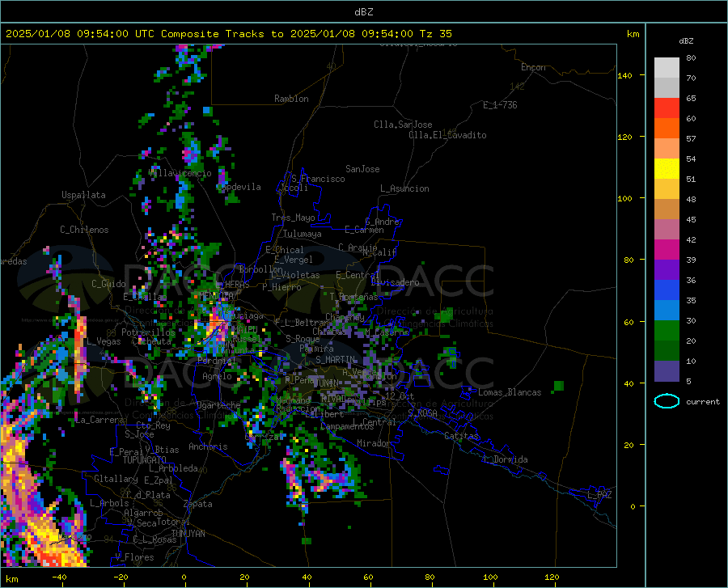This screenshot has height=588, width=728.
Task: Click the 'Agrelo' map label
Action: [x=217, y=376]
